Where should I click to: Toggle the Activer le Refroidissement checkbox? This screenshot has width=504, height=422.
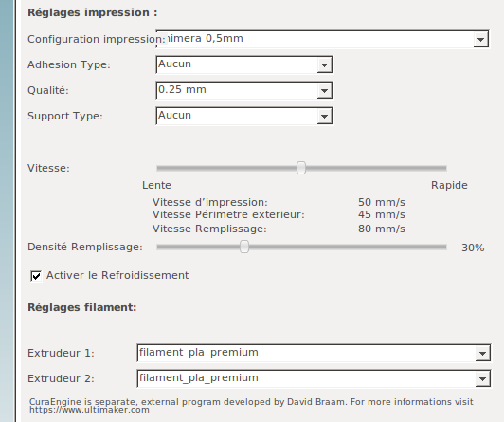coord(36,276)
